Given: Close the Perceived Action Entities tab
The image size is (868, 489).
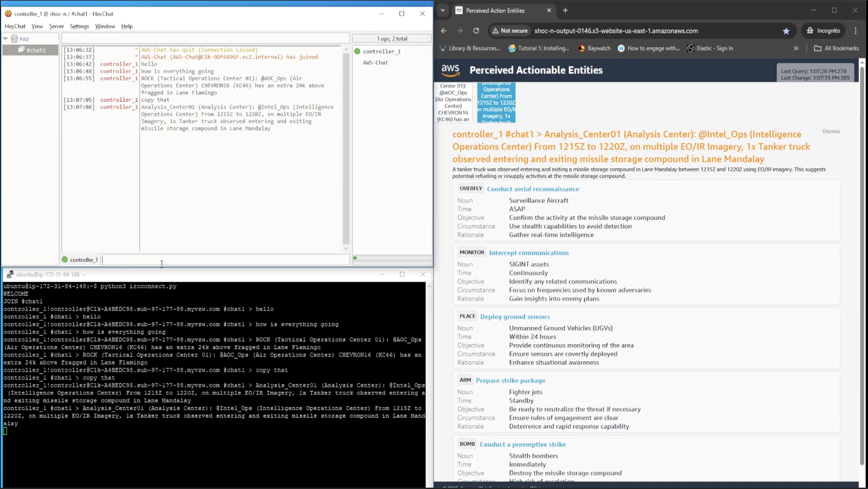Looking at the screenshot, I should click(x=549, y=10).
